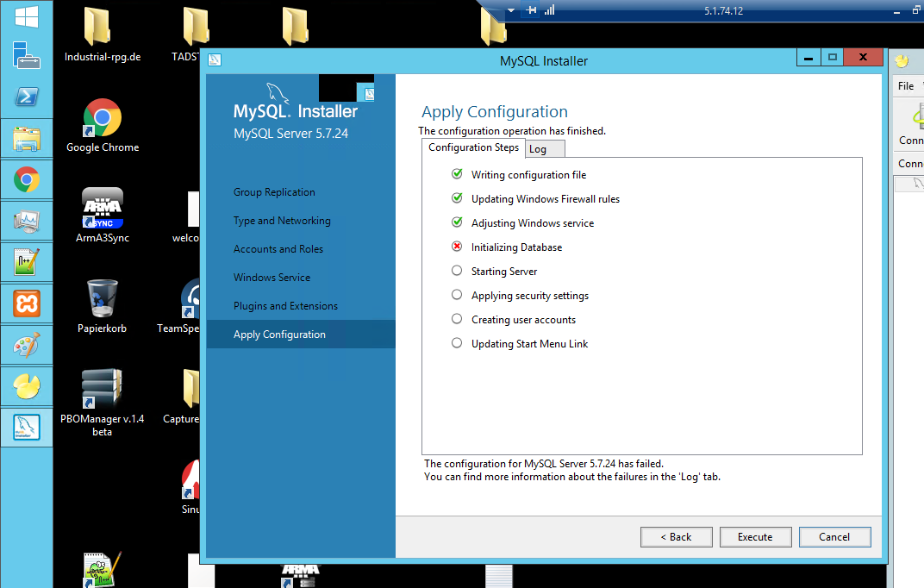Viewport: 924px width, 588px height.
Task: Go to Type and Networking step in sidebar
Action: [282, 221]
